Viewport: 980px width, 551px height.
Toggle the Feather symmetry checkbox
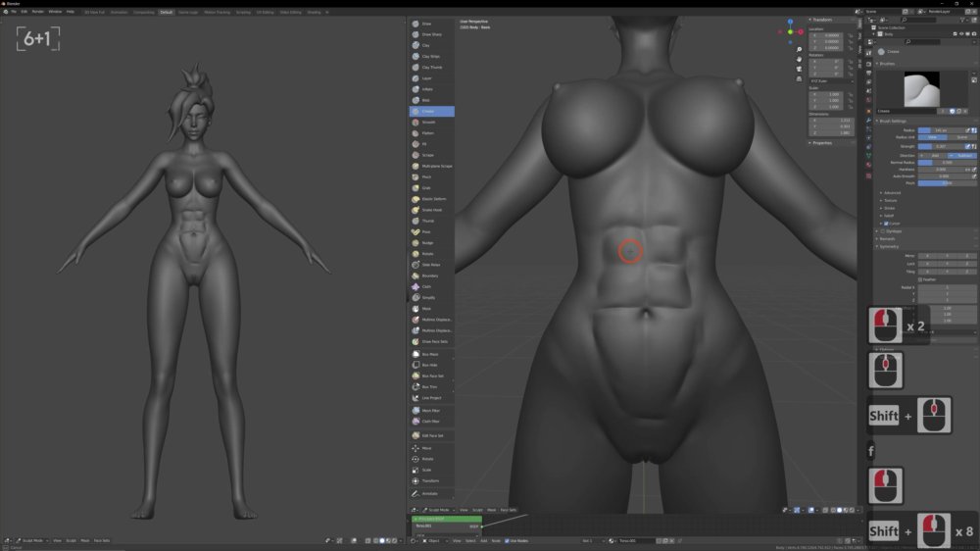click(x=920, y=279)
